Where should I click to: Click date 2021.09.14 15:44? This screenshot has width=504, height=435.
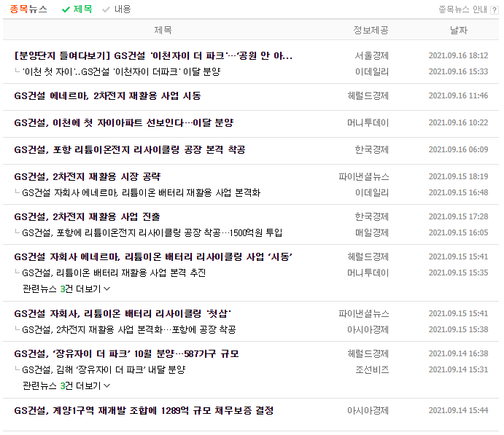click(458, 411)
